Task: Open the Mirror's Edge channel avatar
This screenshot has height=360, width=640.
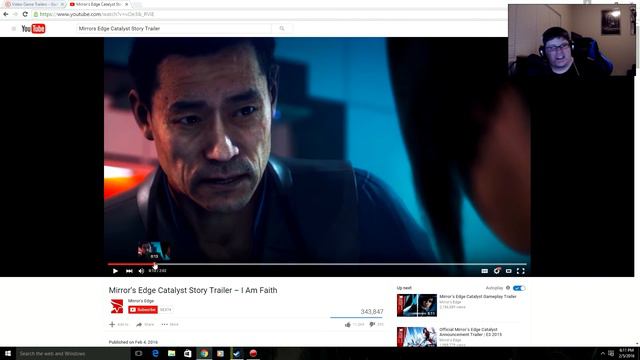Action: click(x=117, y=306)
